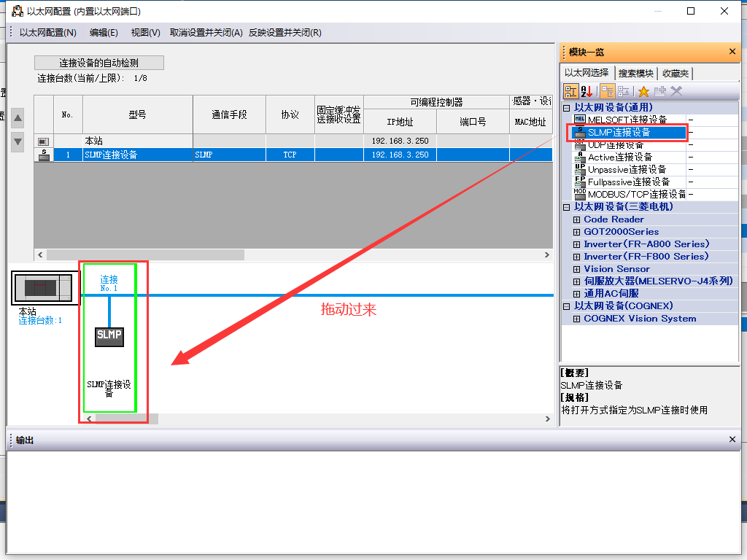Switch to the 收藏夹 tab
Image resolution: width=747 pixels, height=560 pixels.
[675, 74]
